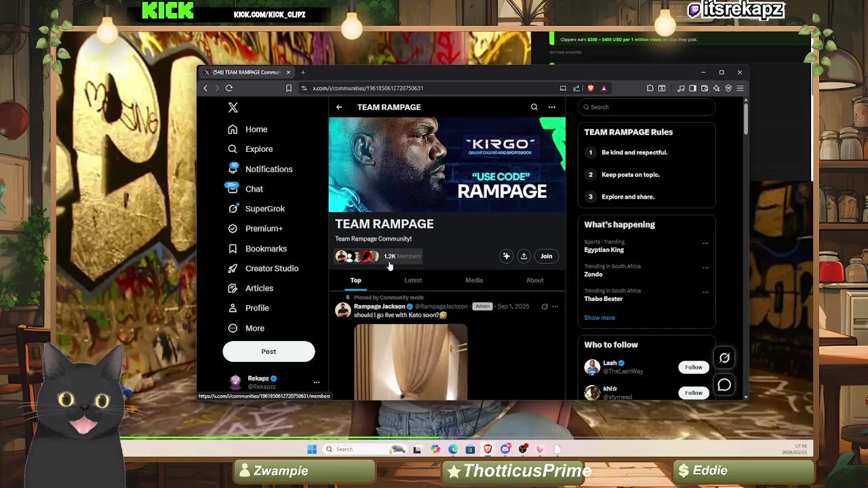Click the Profile person icon
This screenshot has height=488, width=868.
233,308
